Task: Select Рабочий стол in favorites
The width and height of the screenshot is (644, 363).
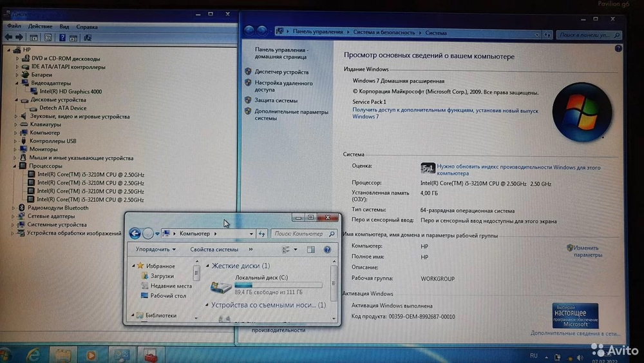Action: [x=168, y=295]
